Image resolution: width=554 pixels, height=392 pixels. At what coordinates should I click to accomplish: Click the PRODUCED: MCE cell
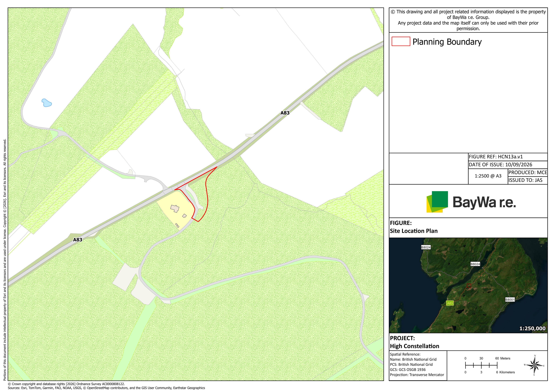coord(527,173)
